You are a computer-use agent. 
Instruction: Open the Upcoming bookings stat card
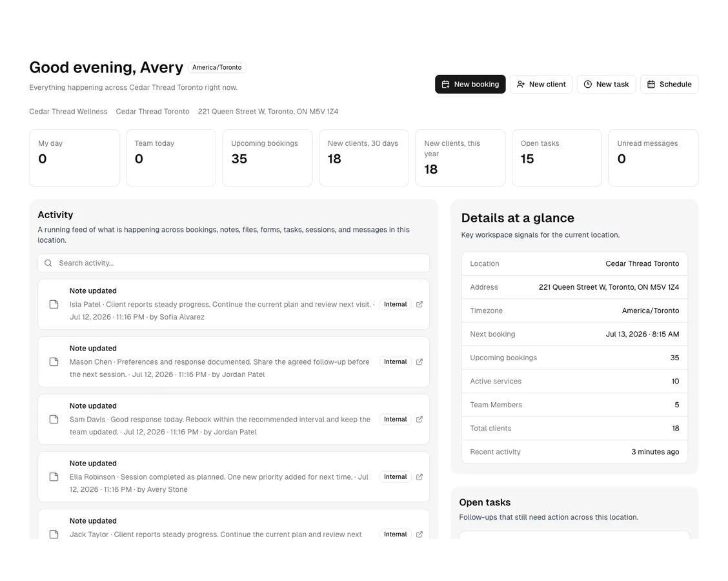click(x=267, y=158)
